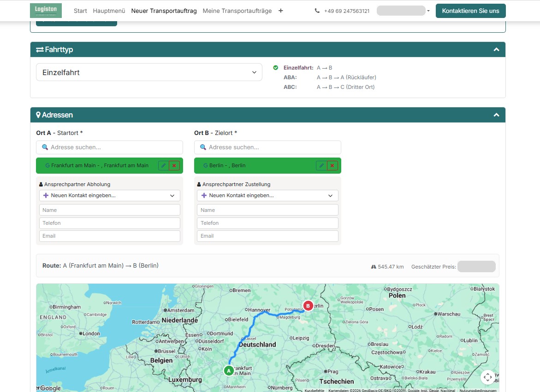Select Neuer Transportauftrag in navigation
Viewport: 540px width, 392px height.
point(164,11)
